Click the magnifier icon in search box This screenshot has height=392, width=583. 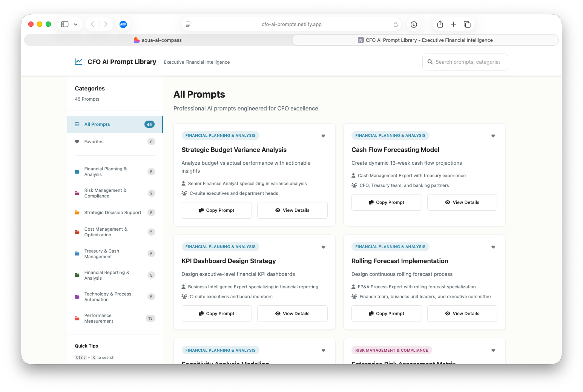(x=430, y=62)
